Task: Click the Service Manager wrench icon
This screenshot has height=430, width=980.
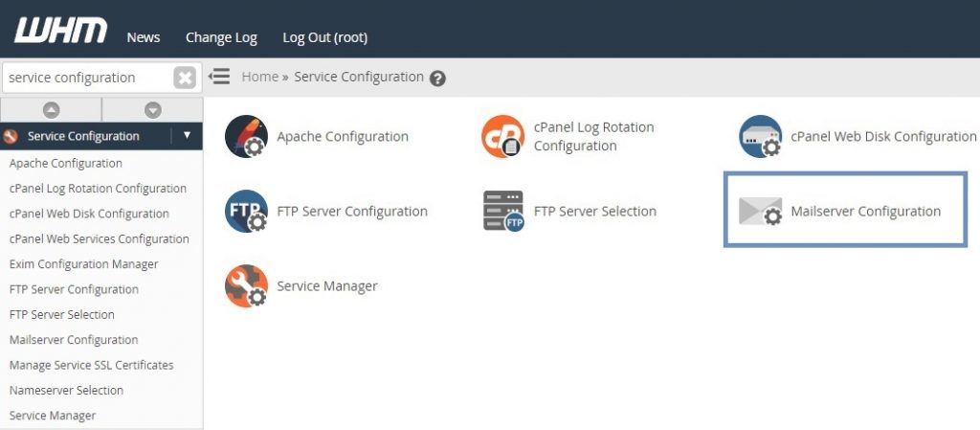Action: 245,286
